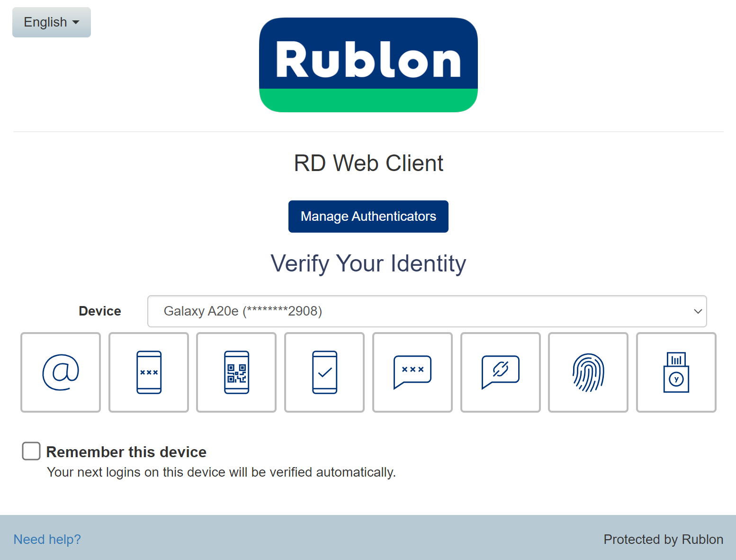Expand the Device selection list

point(426,311)
